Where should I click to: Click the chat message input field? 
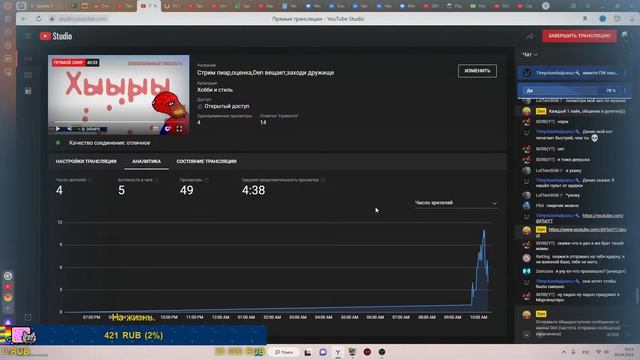578,328
